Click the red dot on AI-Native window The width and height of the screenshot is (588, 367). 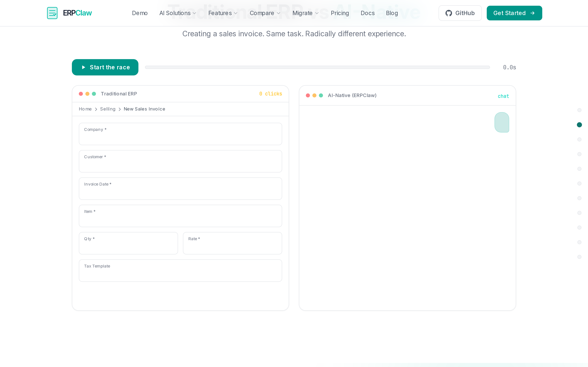point(308,95)
